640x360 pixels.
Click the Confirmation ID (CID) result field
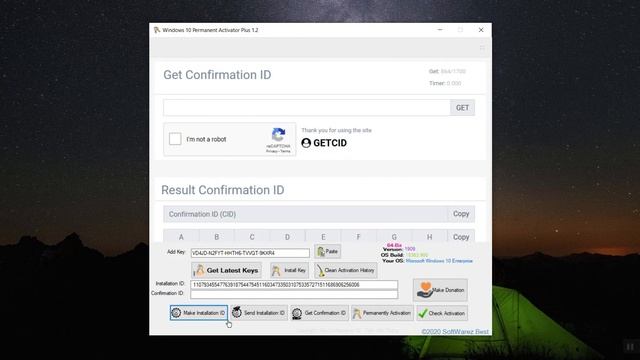pos(305,214)
